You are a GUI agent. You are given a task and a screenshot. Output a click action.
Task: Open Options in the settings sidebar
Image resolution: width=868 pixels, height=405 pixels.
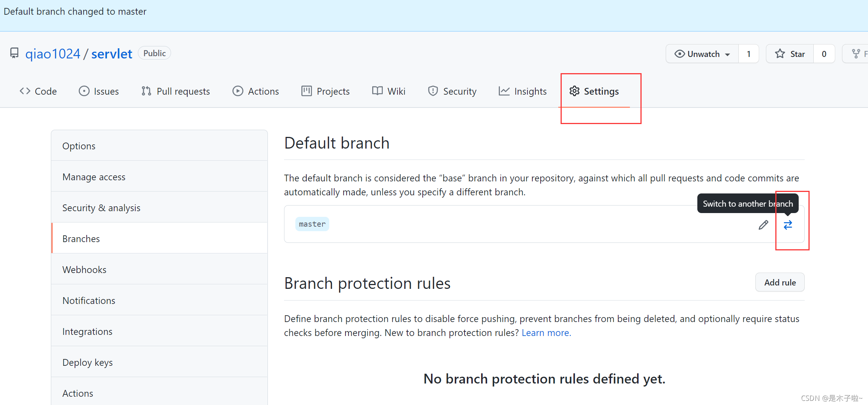tap(159, 146)
